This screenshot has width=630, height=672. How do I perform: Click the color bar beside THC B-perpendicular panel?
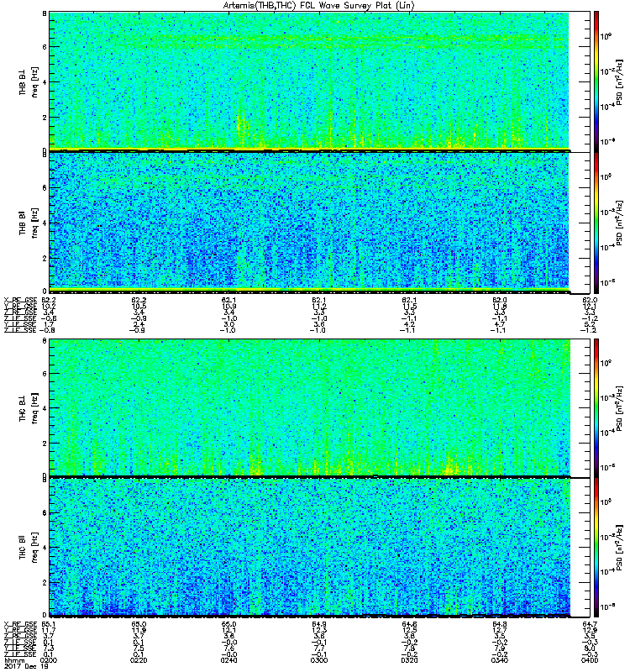coord(596,407)
